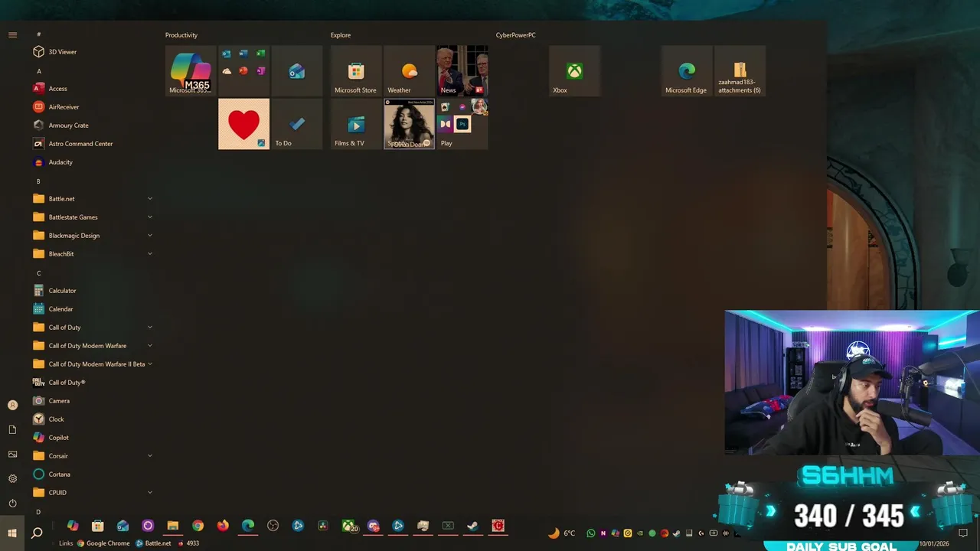The height and width of the screenshot is (551, 980).
Task: Click the # index header
Action: (39, 34)
